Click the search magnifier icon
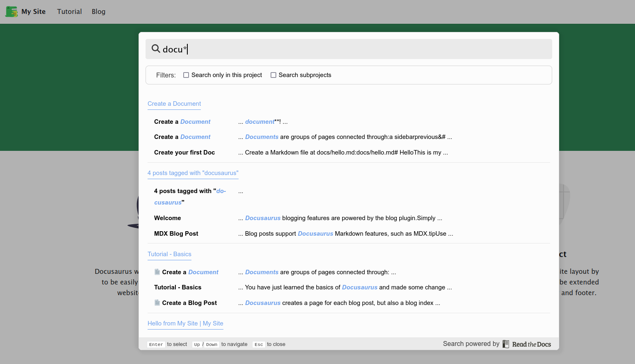 click(x=156, y=49)
